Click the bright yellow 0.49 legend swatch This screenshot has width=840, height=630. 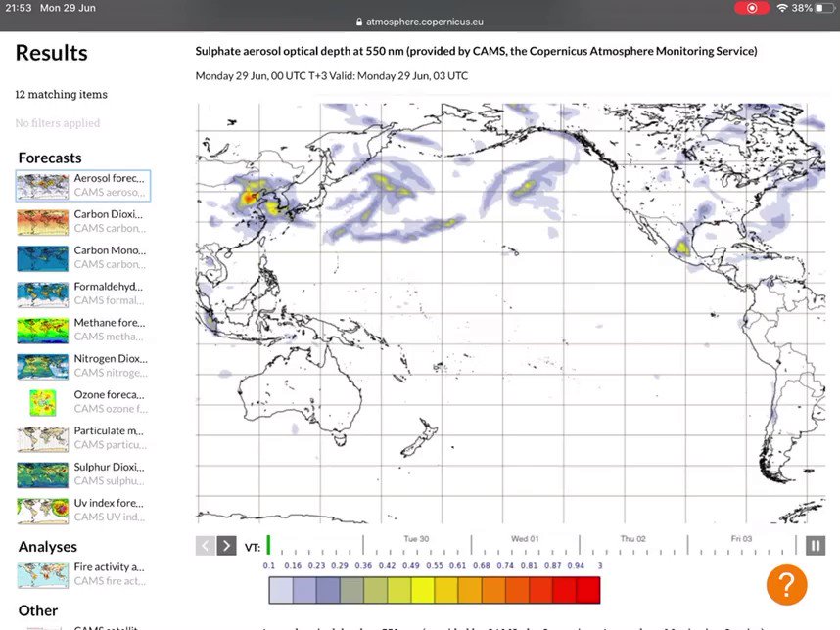click(423, 590)
